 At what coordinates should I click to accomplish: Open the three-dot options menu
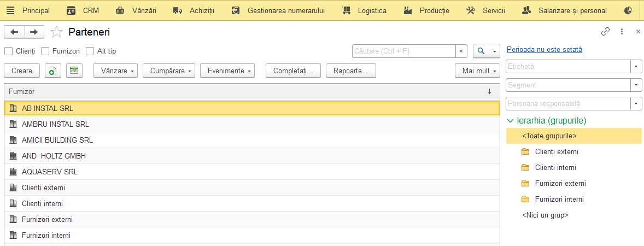622,32
